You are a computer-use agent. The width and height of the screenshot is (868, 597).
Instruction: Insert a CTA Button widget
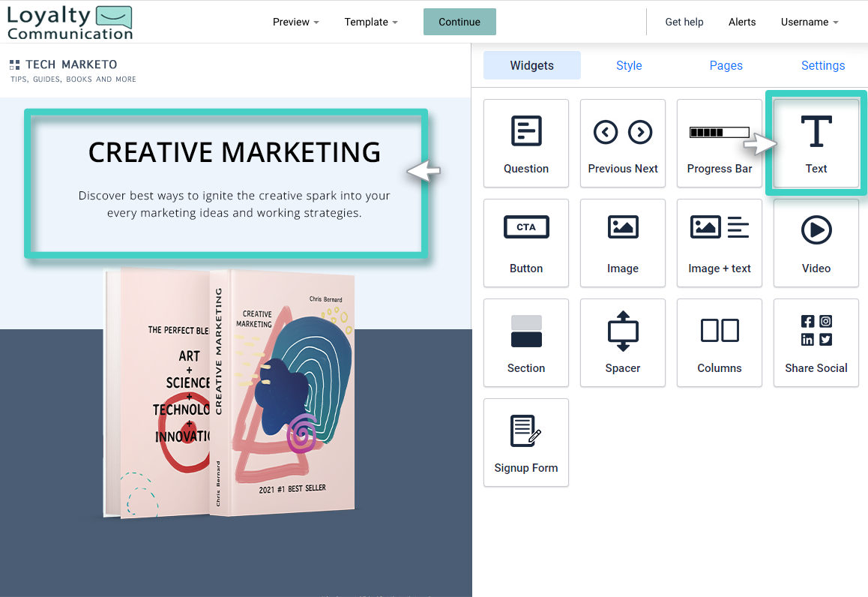526,243
